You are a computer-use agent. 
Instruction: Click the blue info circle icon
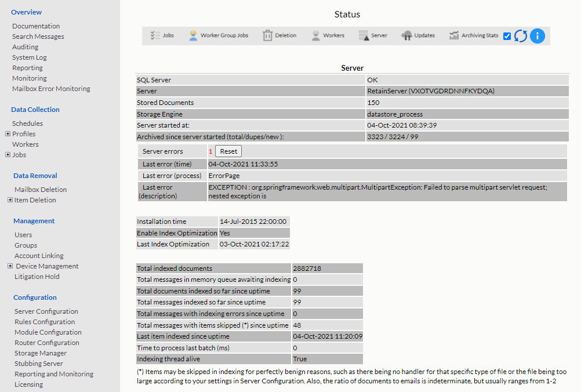[x=538, y=36]
